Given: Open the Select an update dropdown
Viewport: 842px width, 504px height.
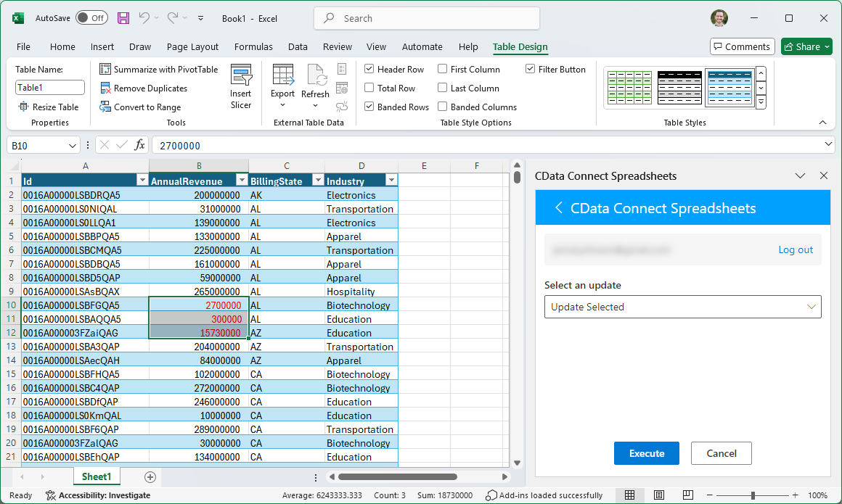Looking at the screenshot, I should point(682,307).
